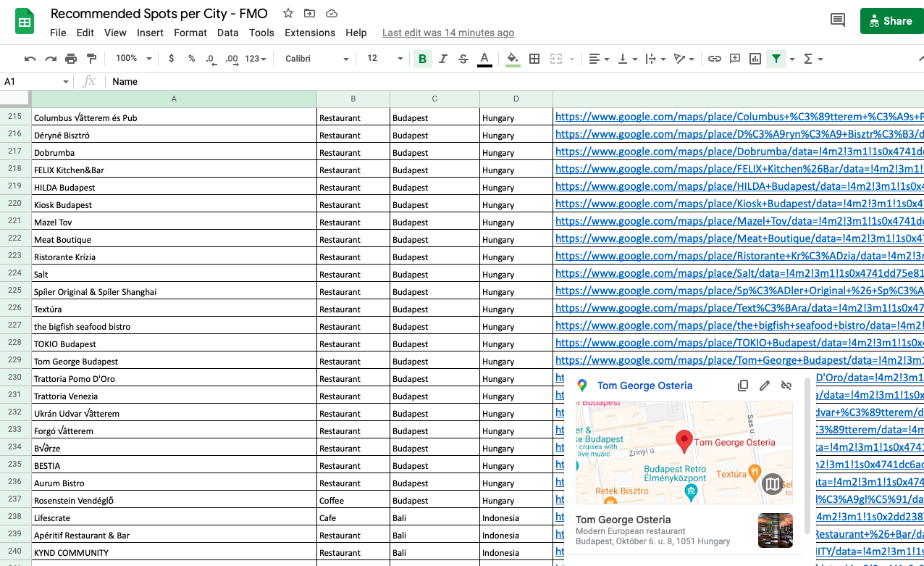
Task: Insert a chart
Action: tap(755, 59)
